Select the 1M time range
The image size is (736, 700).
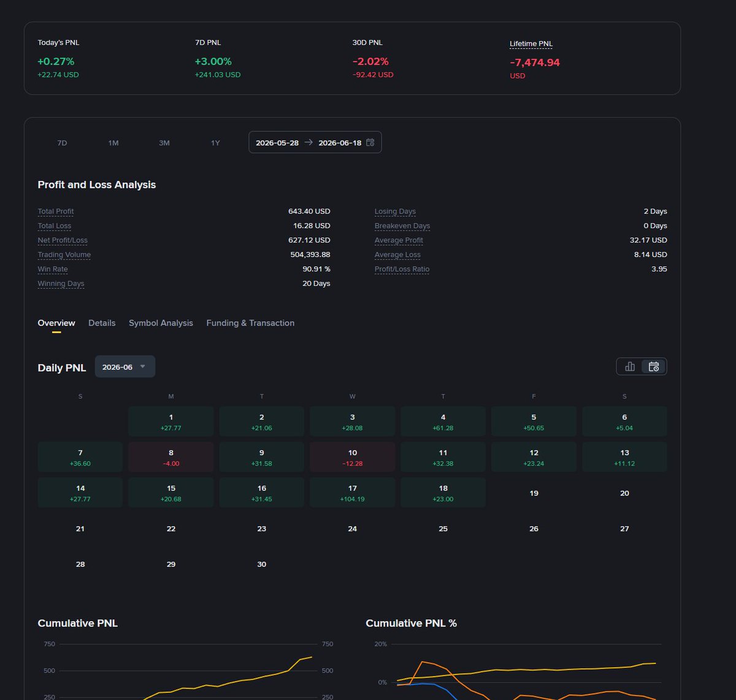pos(113,143)
